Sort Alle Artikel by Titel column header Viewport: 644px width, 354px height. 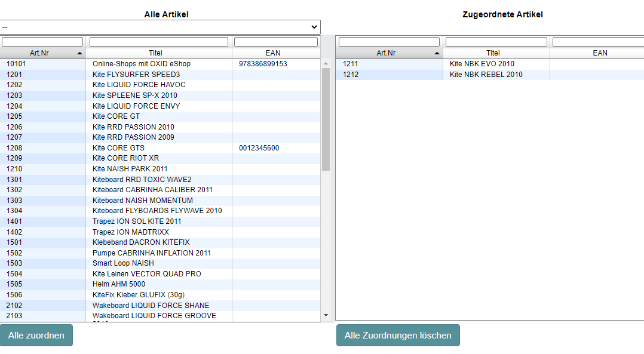pyautogui.click(x=159, y=53)
